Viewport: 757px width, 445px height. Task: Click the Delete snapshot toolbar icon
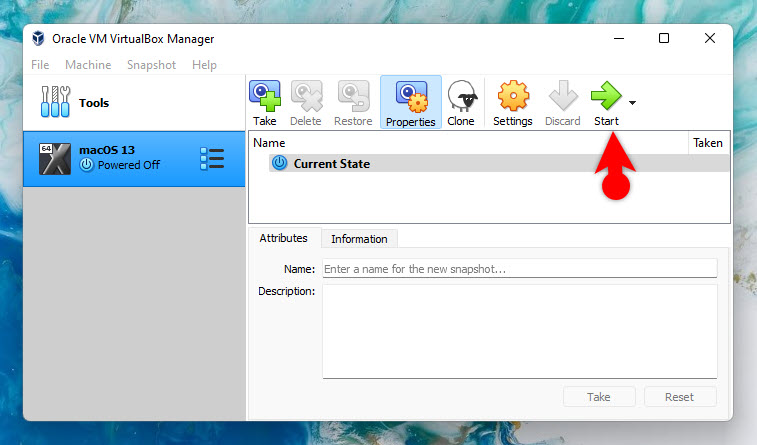coord(306,97)
